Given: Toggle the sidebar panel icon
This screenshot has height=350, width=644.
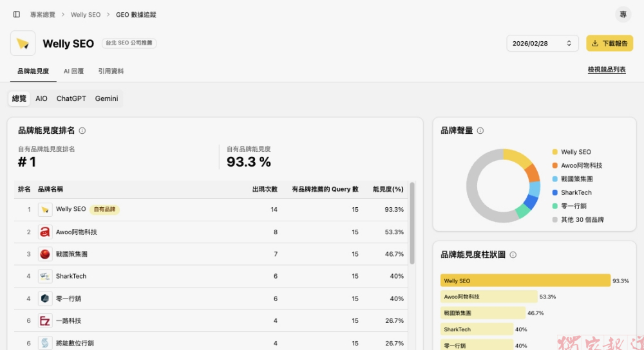Looking at the screenshot, I should 17,14.
